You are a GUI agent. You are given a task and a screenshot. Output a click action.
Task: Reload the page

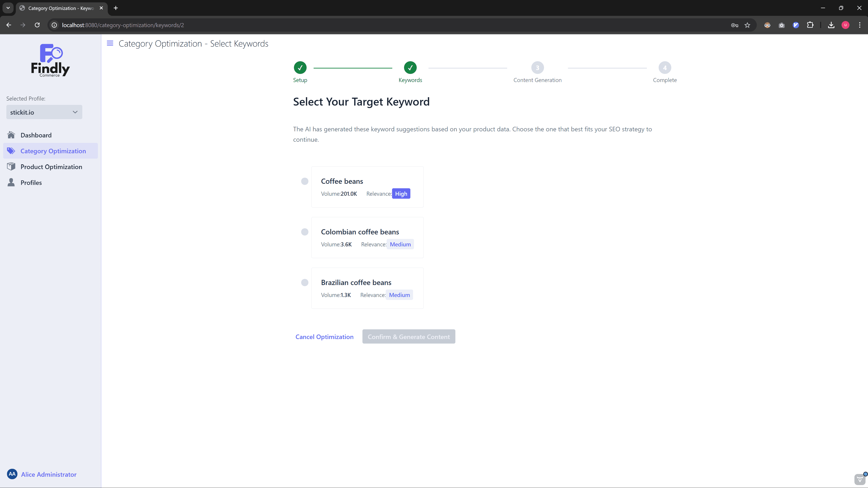coord(37,25)
